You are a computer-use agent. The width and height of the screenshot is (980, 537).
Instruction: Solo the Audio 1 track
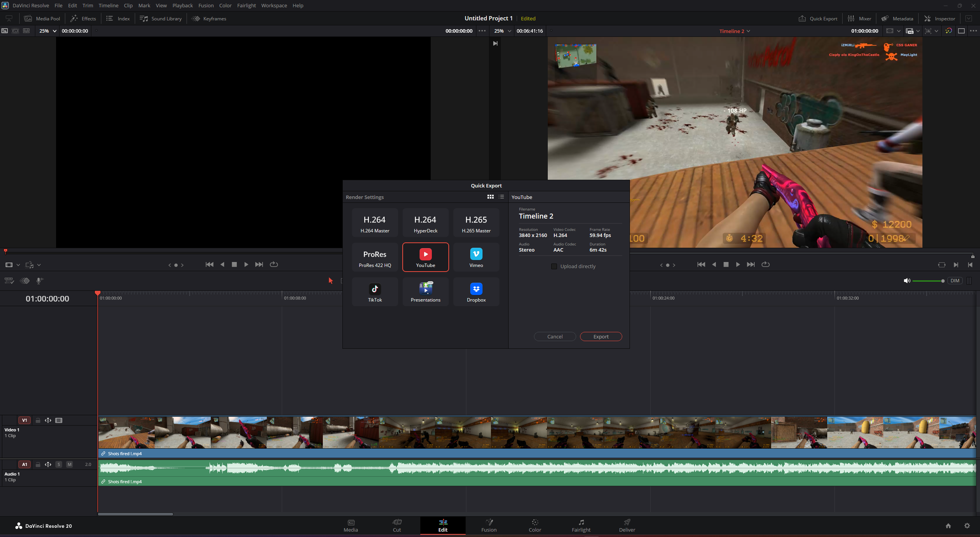click(59, 464)
